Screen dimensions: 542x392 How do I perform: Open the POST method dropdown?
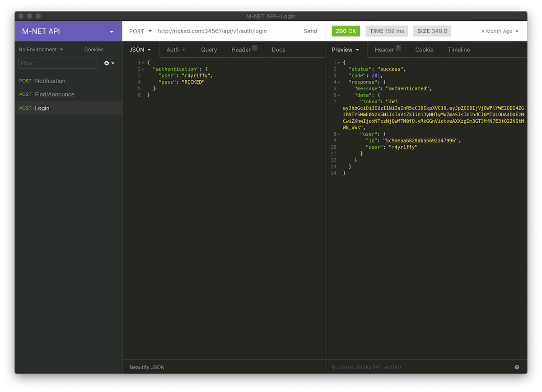(x=140, y=31)
